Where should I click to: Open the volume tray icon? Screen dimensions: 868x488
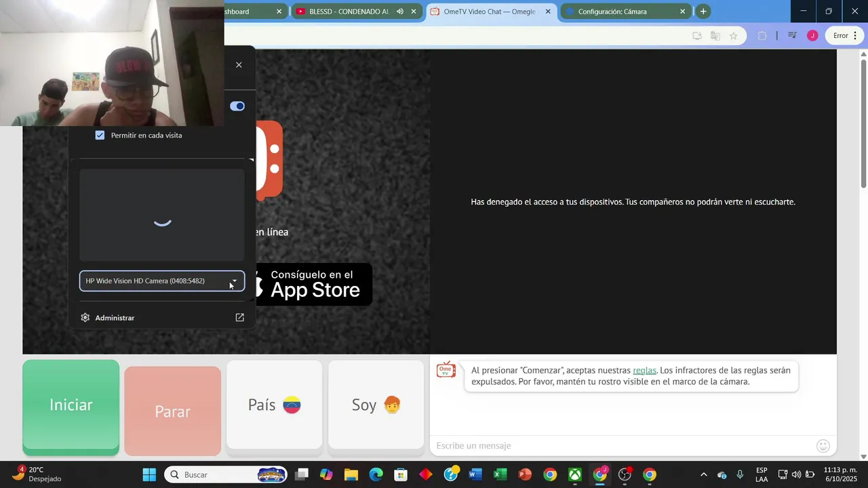pos(796,474)
